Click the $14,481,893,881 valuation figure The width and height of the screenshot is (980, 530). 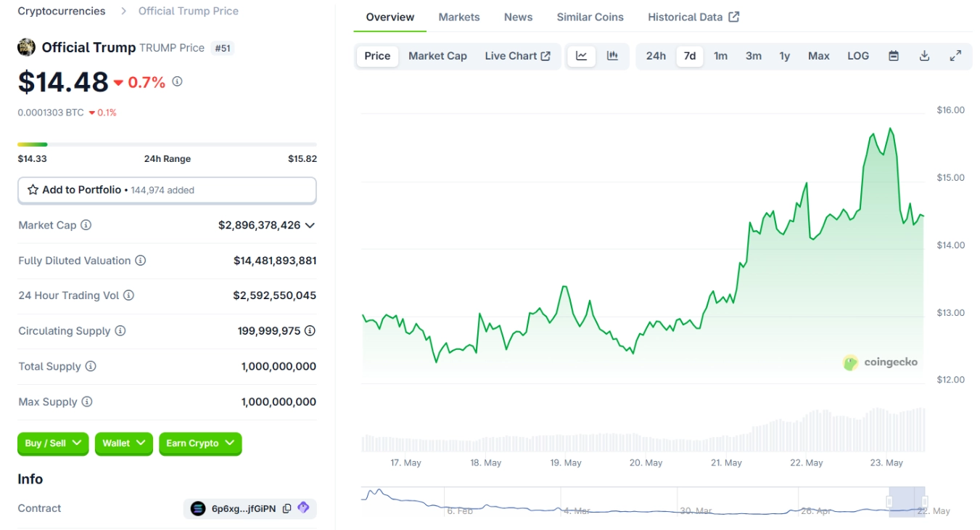(x=275, y=260)
